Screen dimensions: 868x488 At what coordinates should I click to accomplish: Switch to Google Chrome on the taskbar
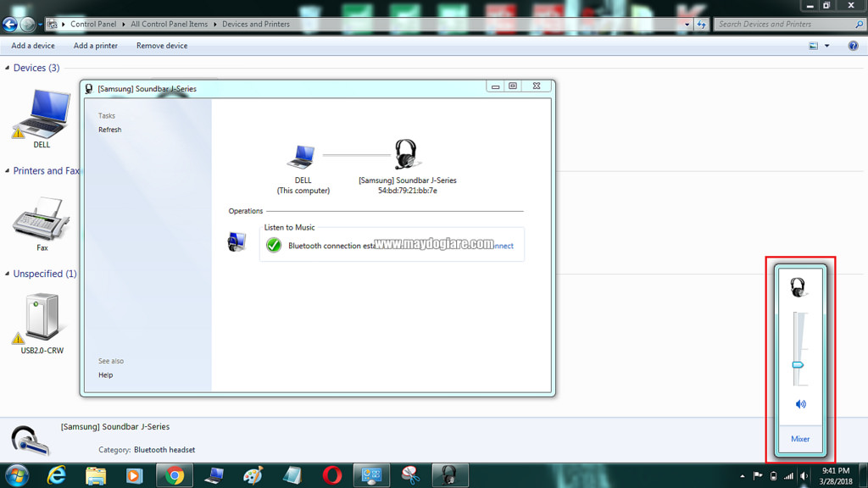pyautogui.click(x=175, y=476)
